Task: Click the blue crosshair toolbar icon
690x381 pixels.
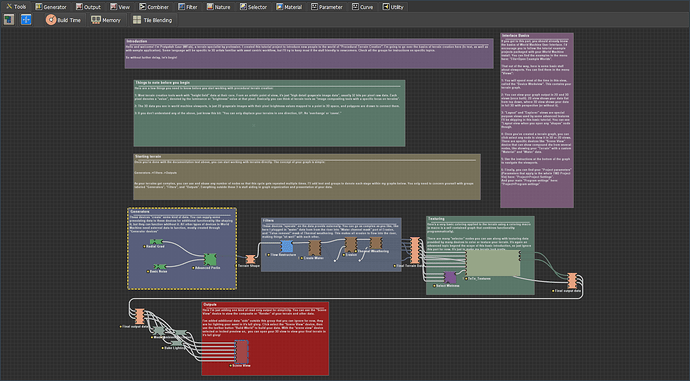Action: [x=26, y=20]
